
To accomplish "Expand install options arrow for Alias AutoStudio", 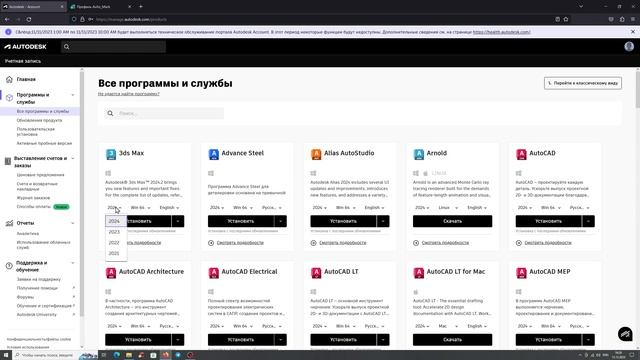I will [383, 221].
